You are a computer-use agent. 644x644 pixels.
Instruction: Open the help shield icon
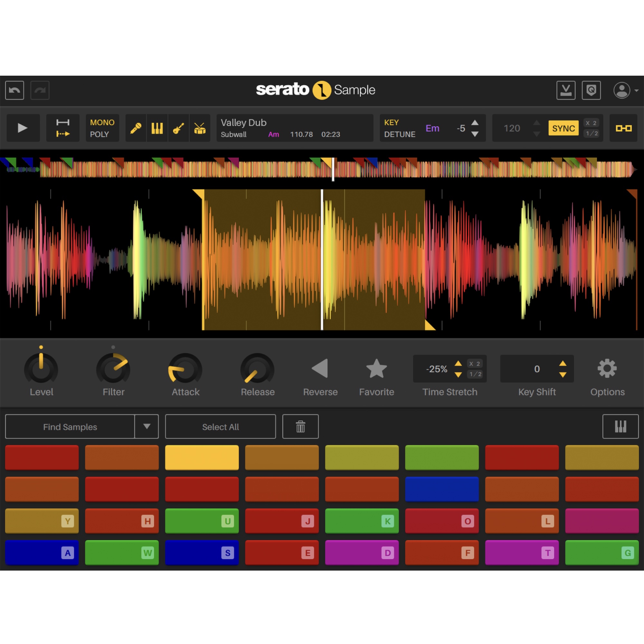(591, 90)
